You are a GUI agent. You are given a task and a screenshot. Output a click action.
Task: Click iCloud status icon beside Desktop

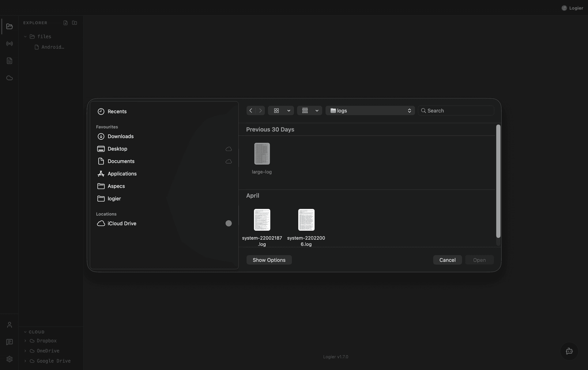(228, 149)
